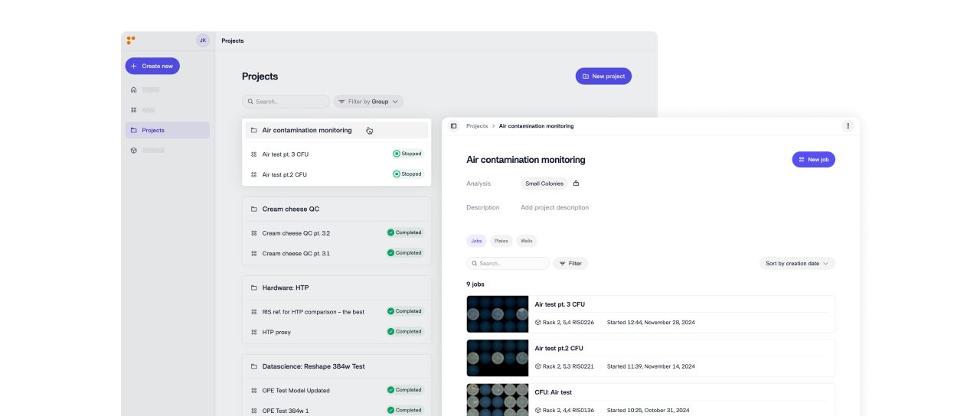This screenshot has height=416, width=980.
Task: Click Add project description field
Action: point(555,208)
